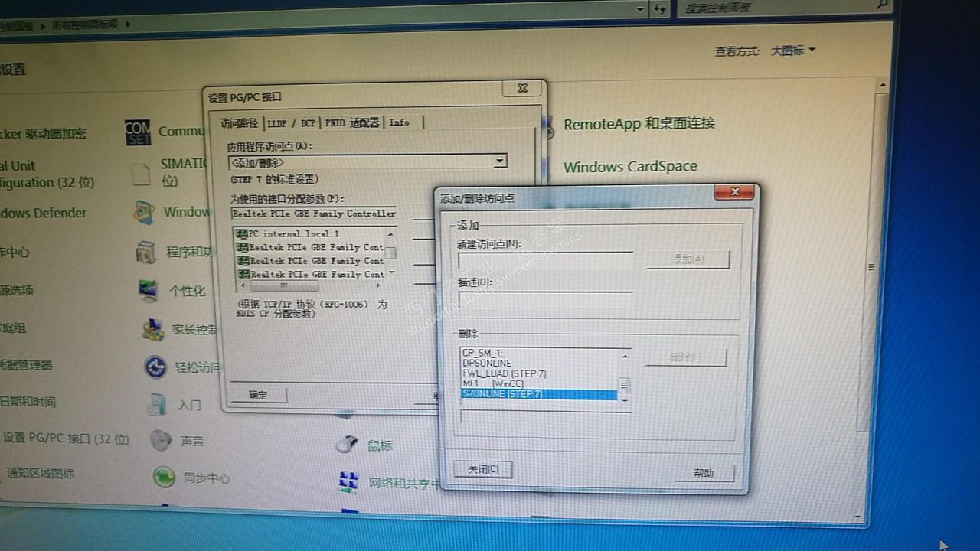Open Windows CardSpace
Viewport: 980px width, 551px height.
(630, 166)
